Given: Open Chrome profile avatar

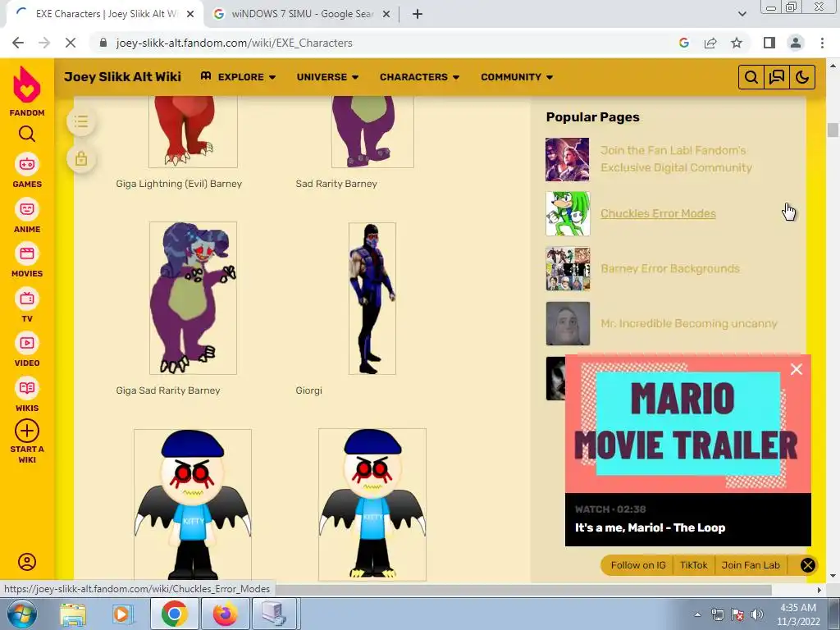Looking at the screenshot, I should tap(796, 43).
